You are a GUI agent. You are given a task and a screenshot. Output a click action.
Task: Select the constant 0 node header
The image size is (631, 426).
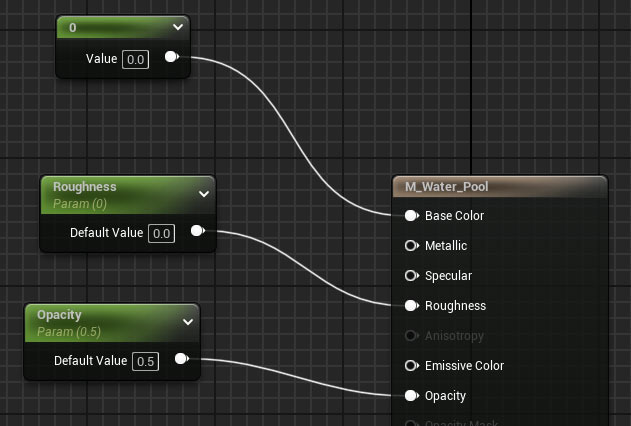(x=110, y=28)
